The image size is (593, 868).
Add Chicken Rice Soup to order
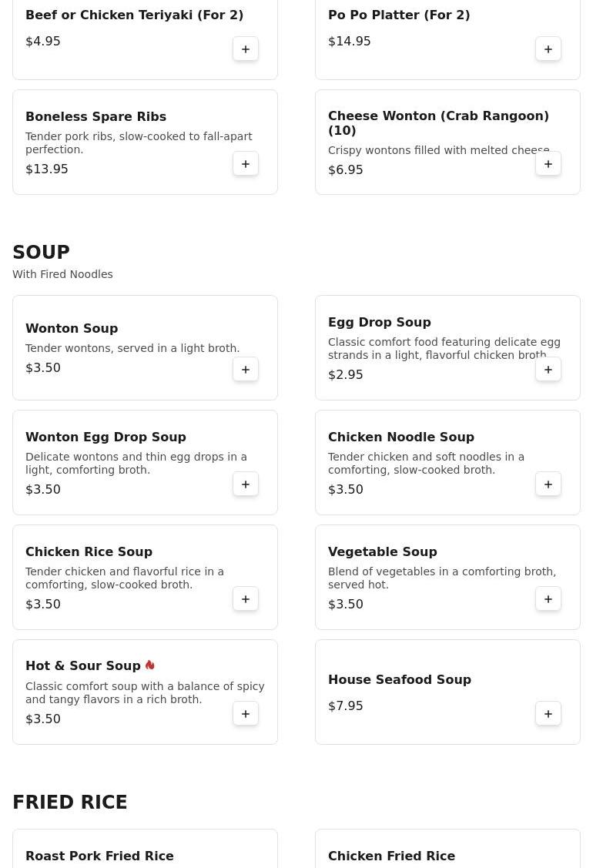click(245, 599)
